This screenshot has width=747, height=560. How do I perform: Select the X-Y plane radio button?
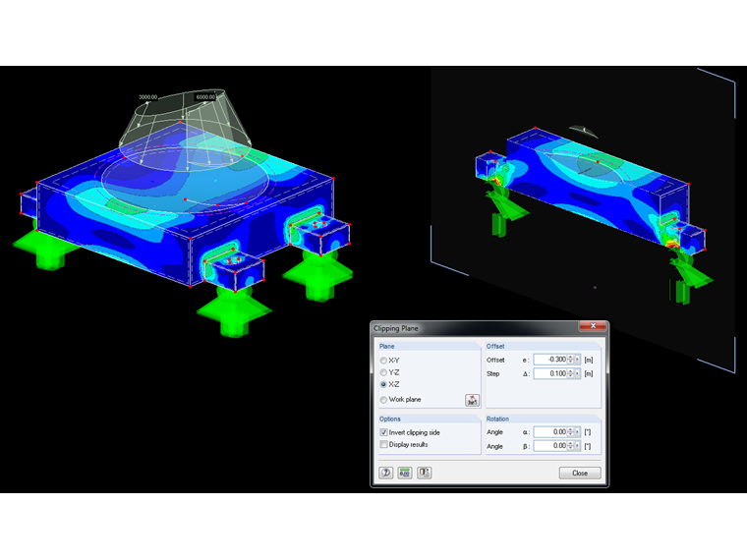tap(383, 361)
